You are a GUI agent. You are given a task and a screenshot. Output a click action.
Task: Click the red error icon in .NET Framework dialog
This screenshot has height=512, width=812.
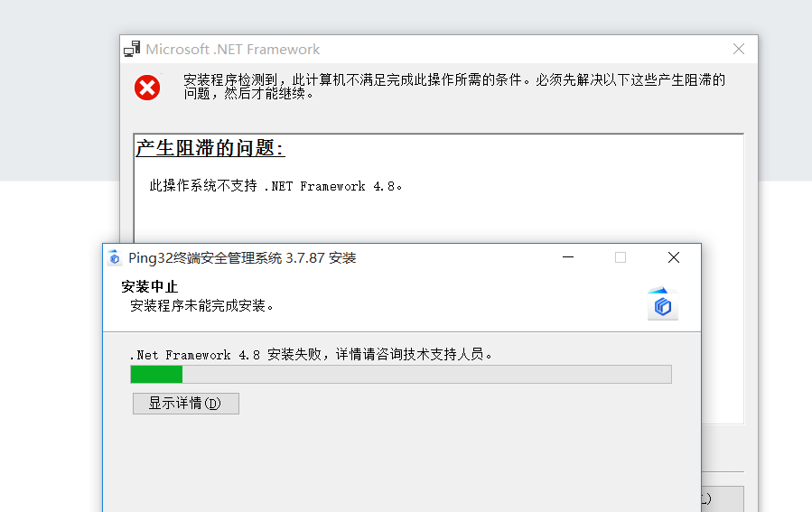pyautogui.click(x=147, y=88)
